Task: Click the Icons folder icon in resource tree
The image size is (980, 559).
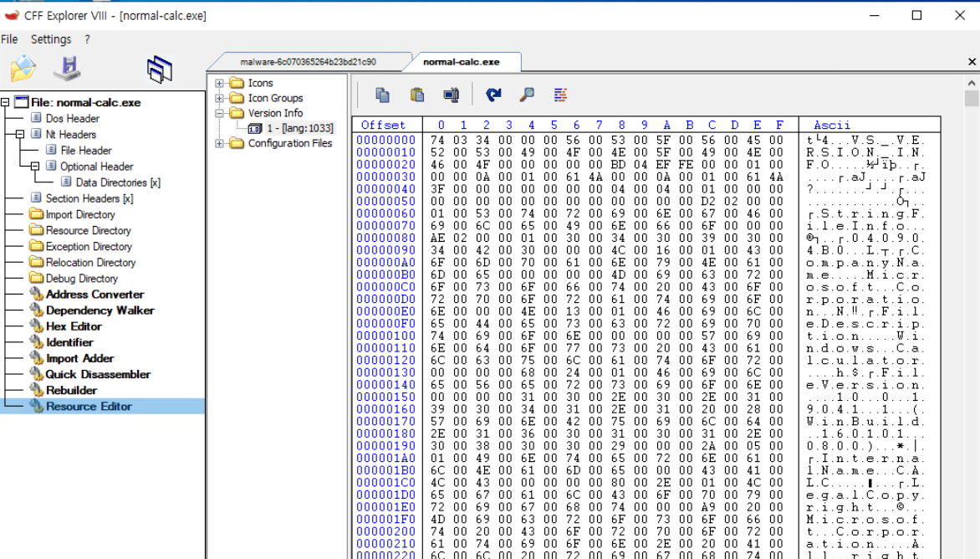Action: 237,83
